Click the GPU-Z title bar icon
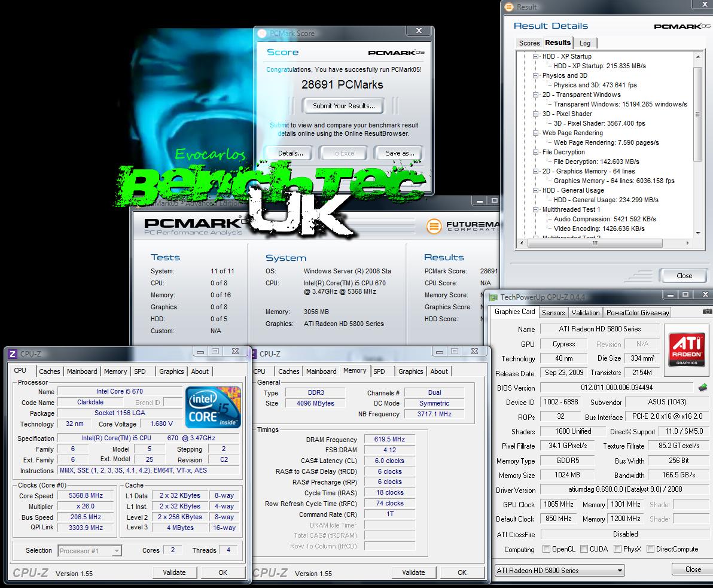This screenshot has width=713, height=588. [x=493, y=297]
